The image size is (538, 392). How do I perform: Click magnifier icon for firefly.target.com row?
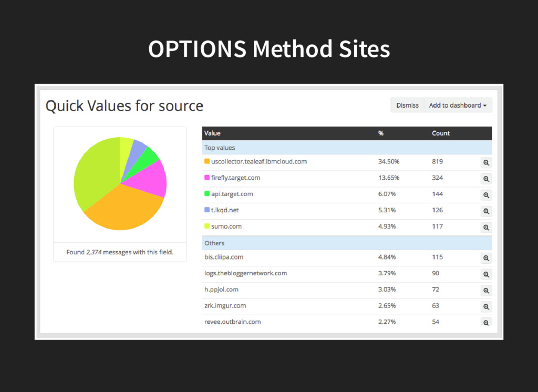(x=486, y=179)
